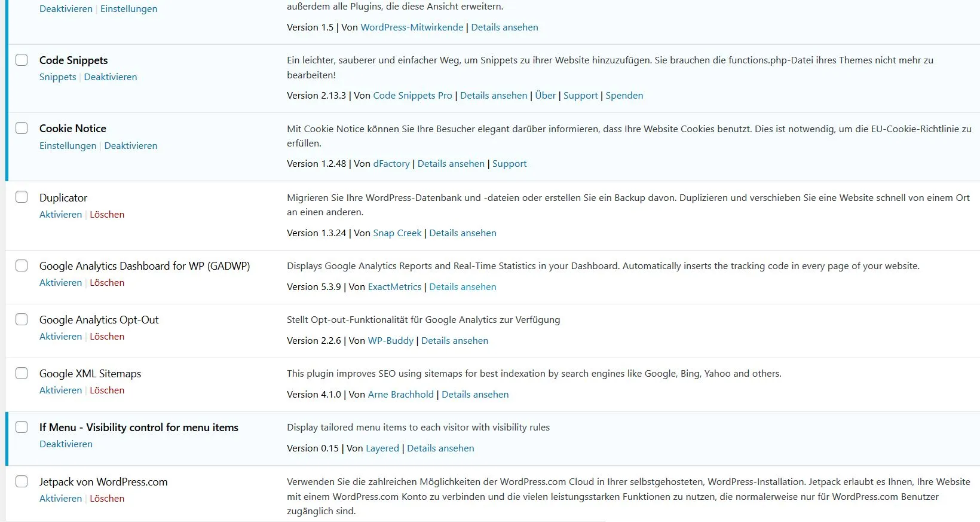This screenshot has height=522, width=980.
Task: Open Support link for Cookie Notice
Action: pyautogui.click(x=509, y=164)
